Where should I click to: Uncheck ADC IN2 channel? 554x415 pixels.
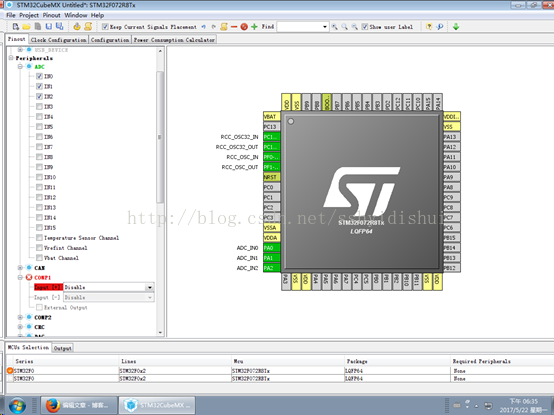click(39, 96)
